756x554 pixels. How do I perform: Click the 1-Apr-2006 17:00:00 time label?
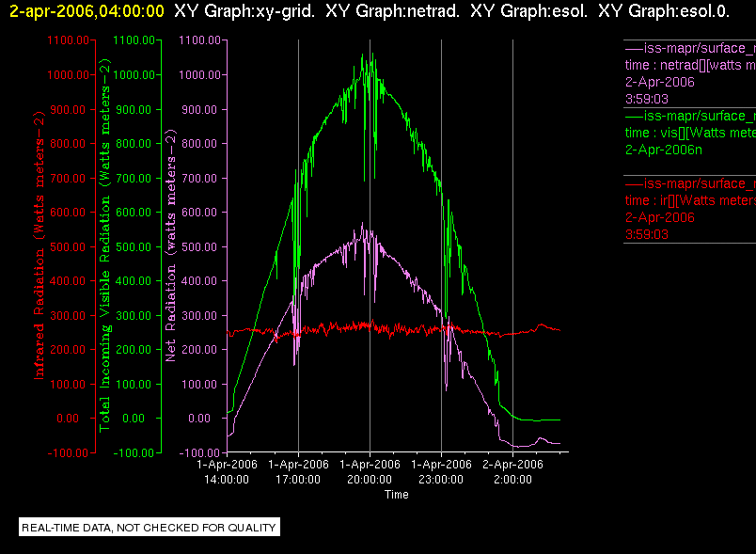[298, 472]
